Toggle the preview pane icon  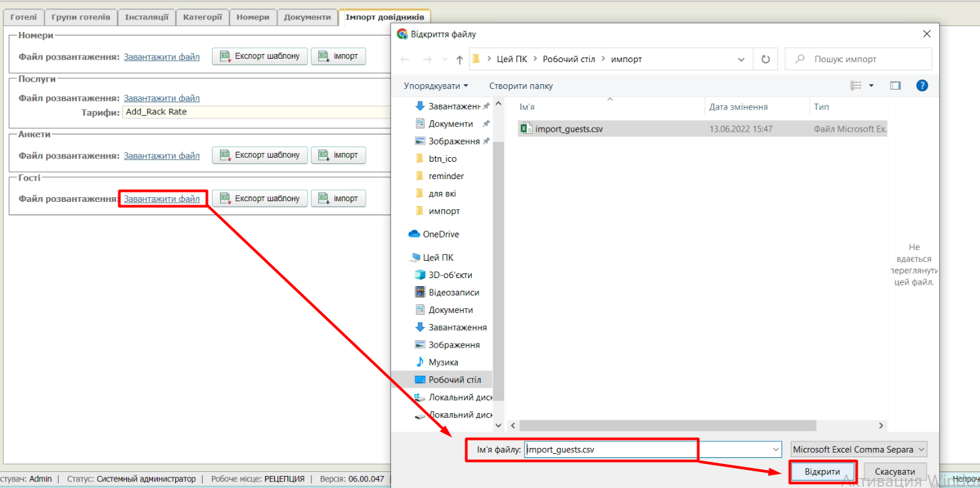[x=896, y=86]
